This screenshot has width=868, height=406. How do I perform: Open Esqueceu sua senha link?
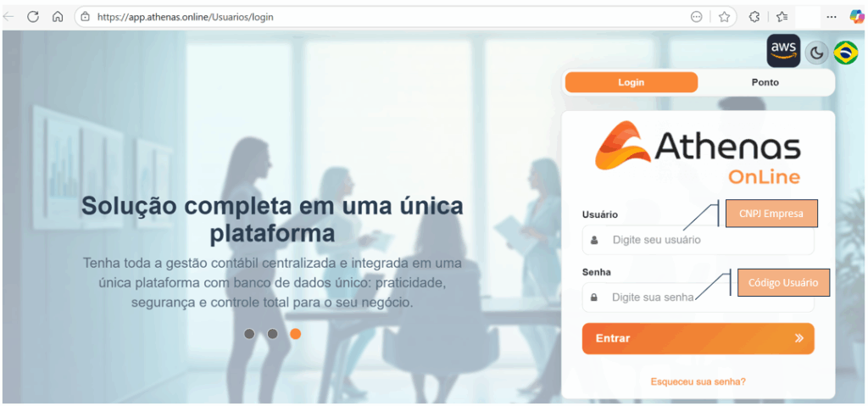(698, 381)
